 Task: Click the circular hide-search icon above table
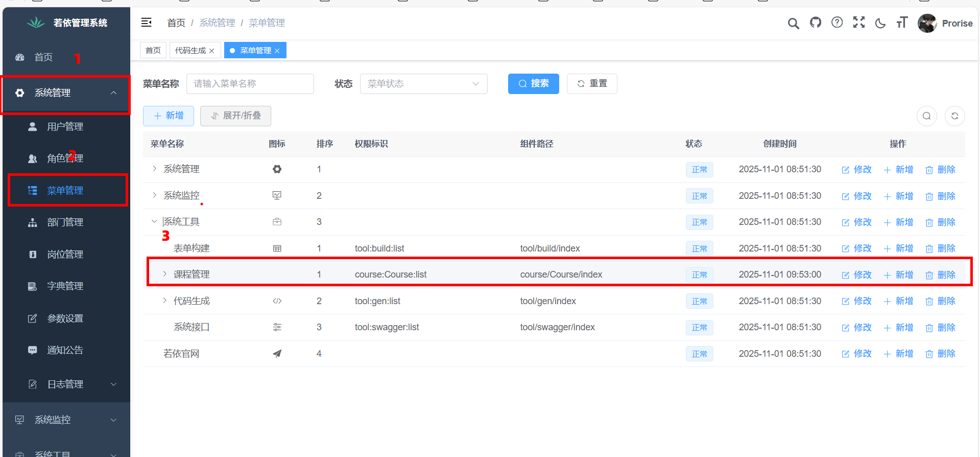click(x=926, y=116)
